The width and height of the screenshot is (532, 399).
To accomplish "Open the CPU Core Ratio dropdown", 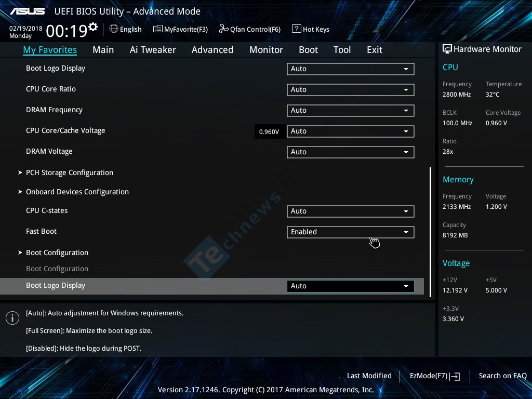I will [351, 89].
